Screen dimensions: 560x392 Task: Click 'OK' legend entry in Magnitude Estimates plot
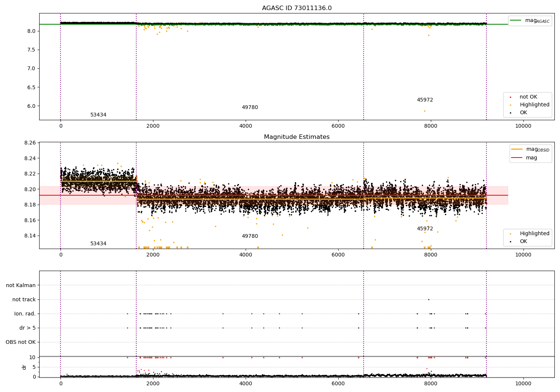pos(523,242)
